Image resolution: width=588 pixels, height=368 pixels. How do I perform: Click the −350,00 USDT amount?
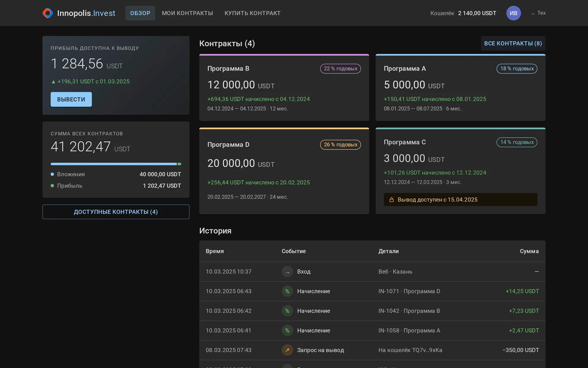[x=521, y=350]
